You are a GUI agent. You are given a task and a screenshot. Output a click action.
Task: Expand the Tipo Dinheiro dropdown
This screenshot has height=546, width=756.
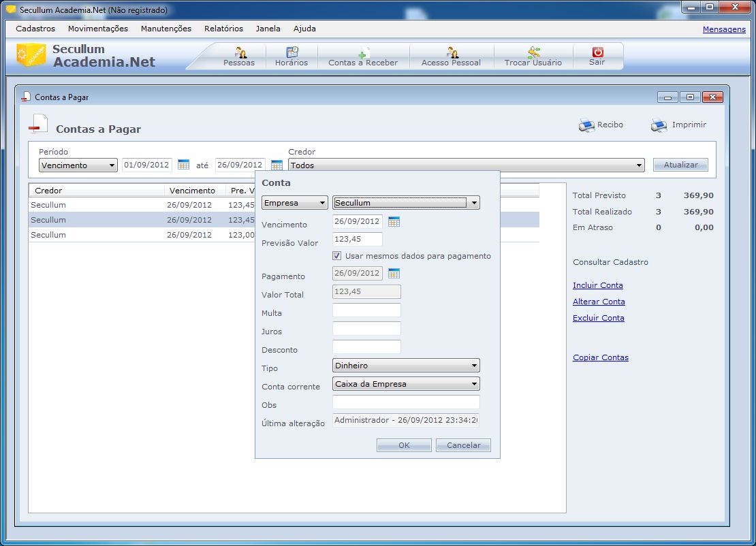point(474,366)
